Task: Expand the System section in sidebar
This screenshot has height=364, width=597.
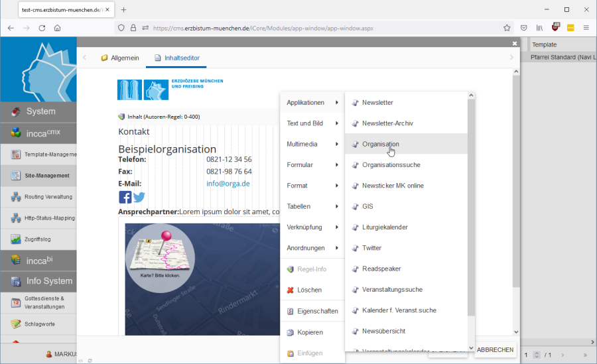Action: click(x=38, y=111)
